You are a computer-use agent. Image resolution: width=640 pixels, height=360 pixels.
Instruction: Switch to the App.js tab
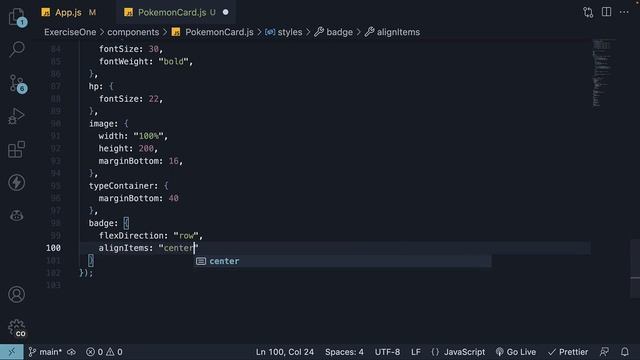[69, 12]
